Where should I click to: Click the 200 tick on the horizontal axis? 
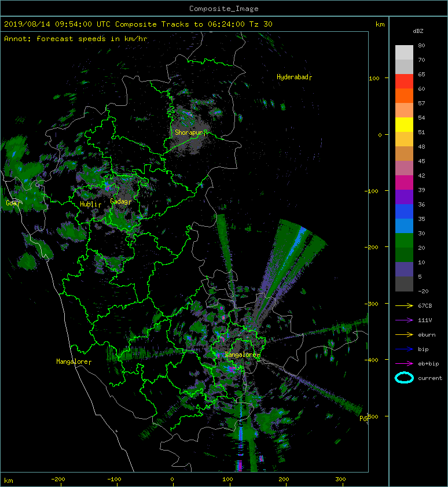(284, 479)
